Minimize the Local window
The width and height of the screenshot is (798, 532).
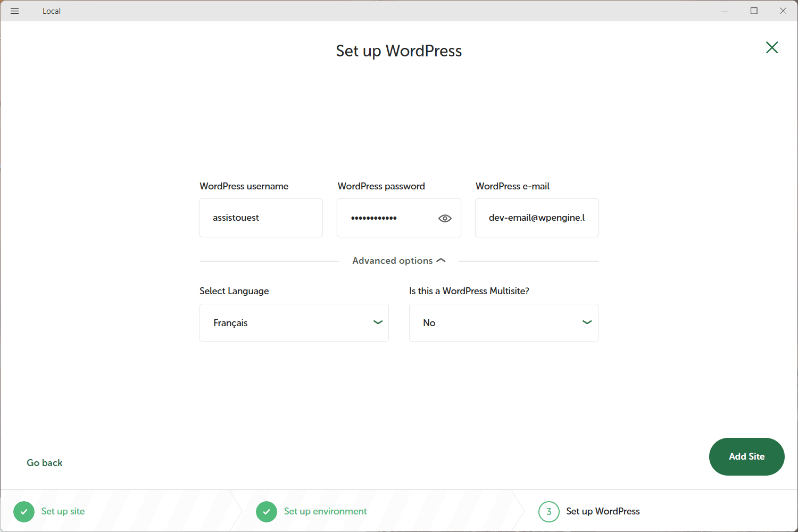click(725, 11)
